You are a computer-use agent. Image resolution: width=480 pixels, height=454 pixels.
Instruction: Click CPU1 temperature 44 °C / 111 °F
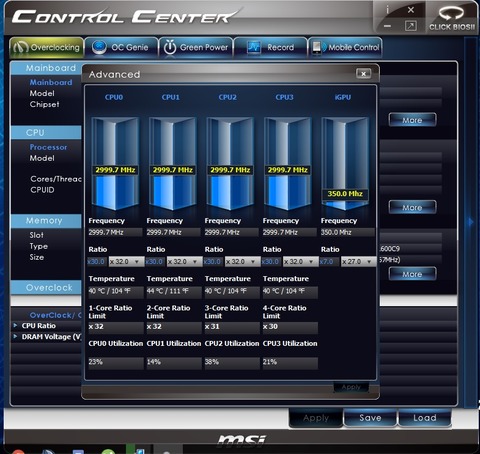pyautogui.click(x=174, y=291)
